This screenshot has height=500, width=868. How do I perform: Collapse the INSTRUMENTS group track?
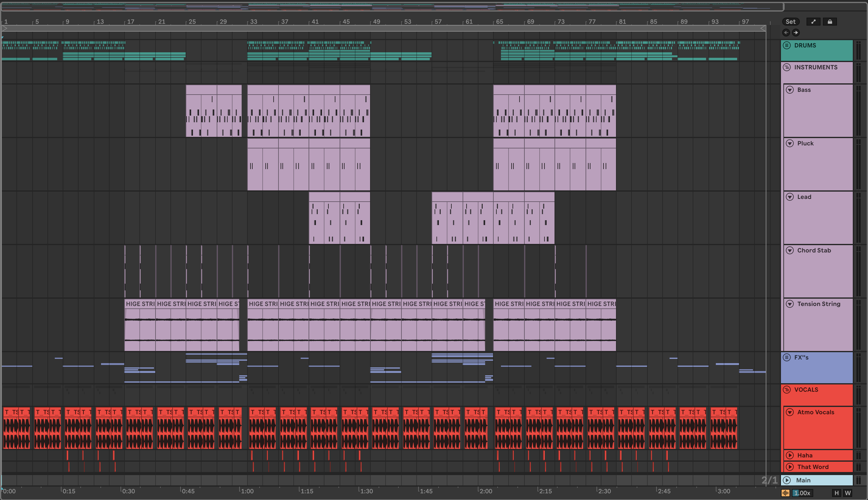tap(787, 67)
